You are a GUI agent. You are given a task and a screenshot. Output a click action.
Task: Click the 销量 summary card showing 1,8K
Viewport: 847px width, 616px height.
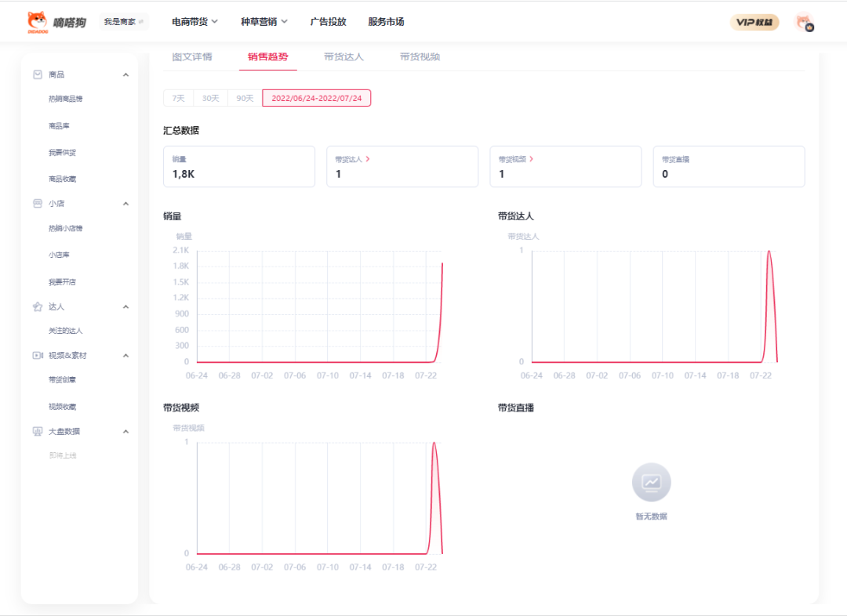pos(239,166)
